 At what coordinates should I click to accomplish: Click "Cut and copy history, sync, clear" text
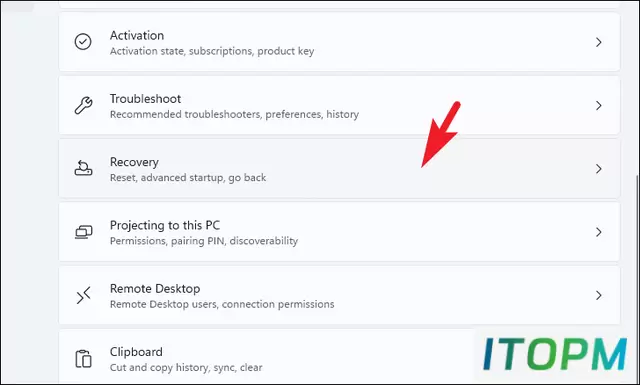[x=186, y=367]
